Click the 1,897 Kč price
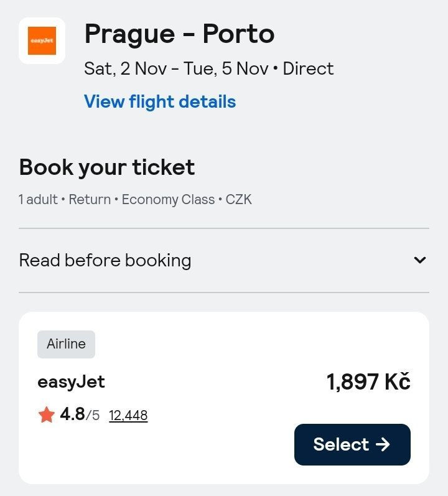The image size is (448, 496). pos(368,382)
